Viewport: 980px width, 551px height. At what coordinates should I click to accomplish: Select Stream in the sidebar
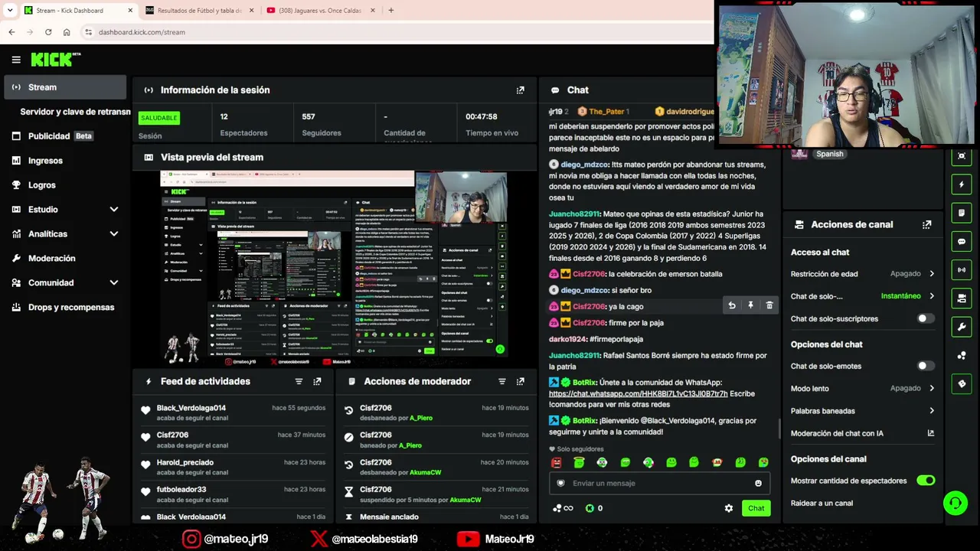65,87
